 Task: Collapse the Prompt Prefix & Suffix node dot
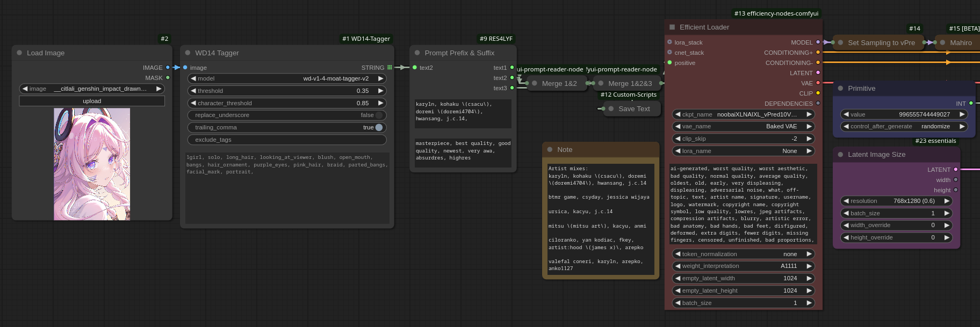417,53
